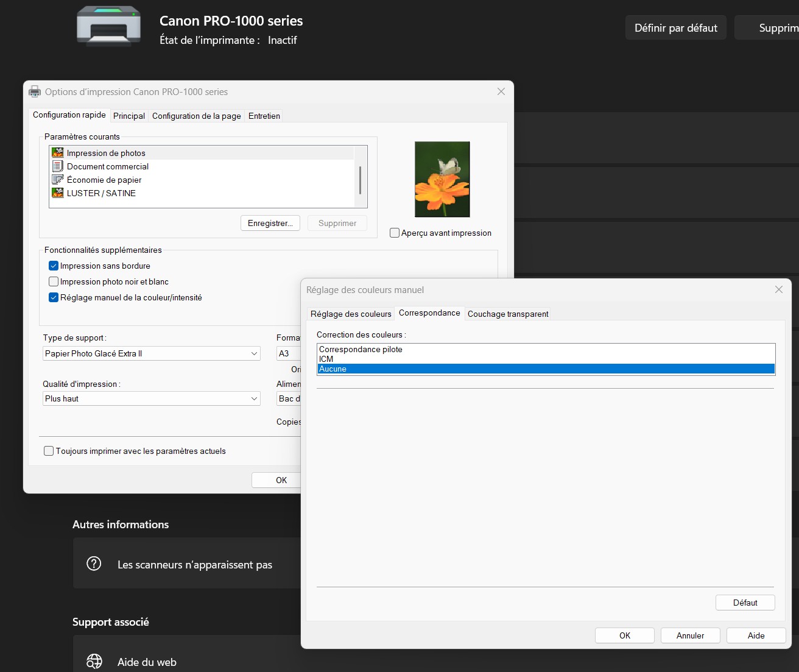Uncheck Impression sans bordure

point(54,266)
